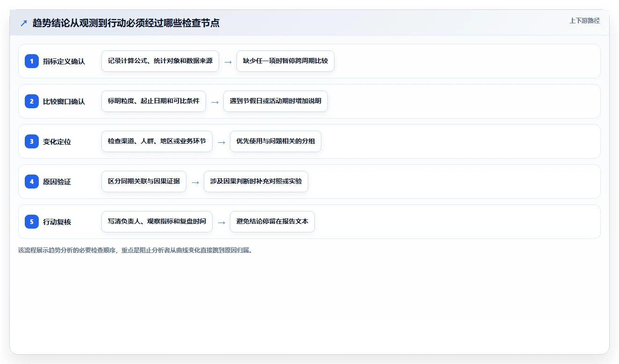Screen dimensions: 619x364
Task: Select step number badge 5
Action: (32, 222)
